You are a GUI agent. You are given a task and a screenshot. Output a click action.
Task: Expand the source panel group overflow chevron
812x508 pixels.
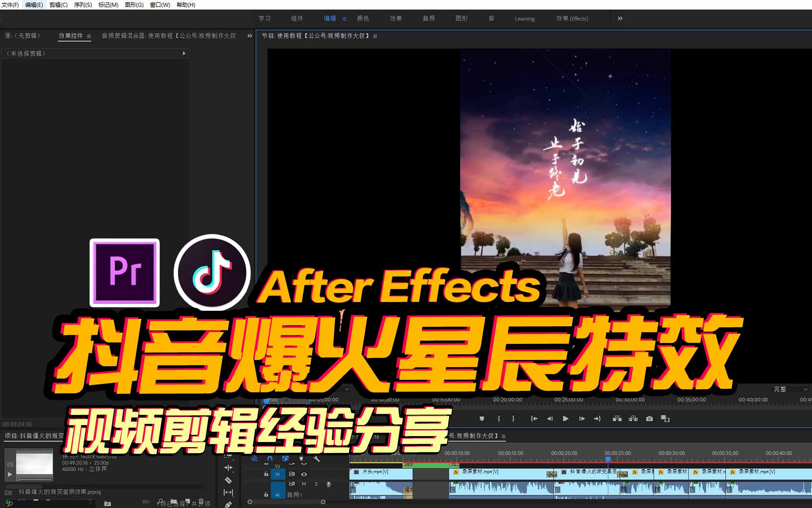pos(250,36)
